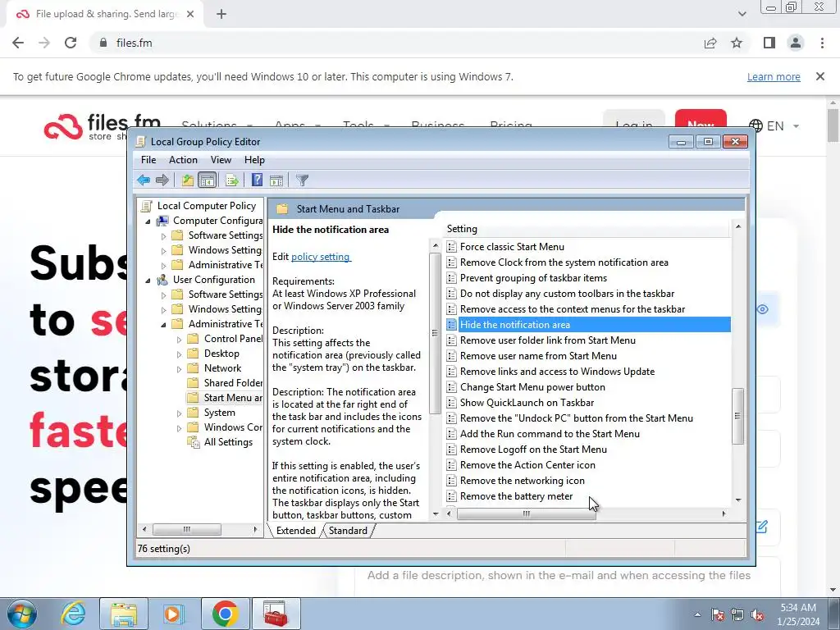Open Chrome side panel icon
This screenshot has height=630, width=840.
click(x=769, y=43)
